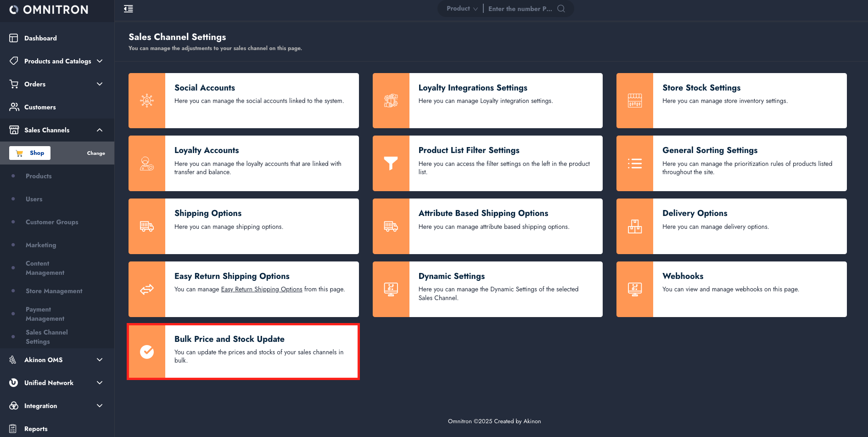Collapse the sidebar using the menu fold icon

pos(129,9)
